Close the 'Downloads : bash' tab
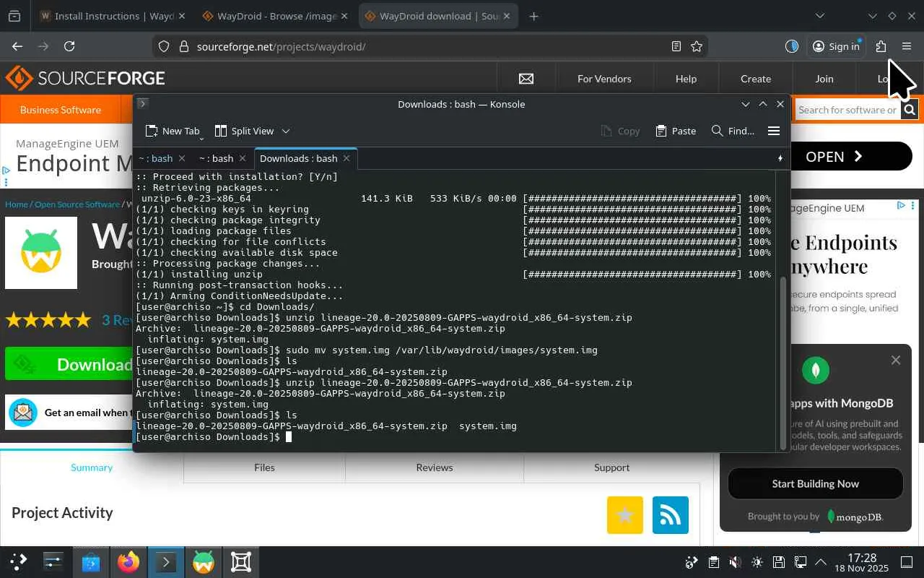The width and height of the screenshot is (924, 578). point(346,158)
